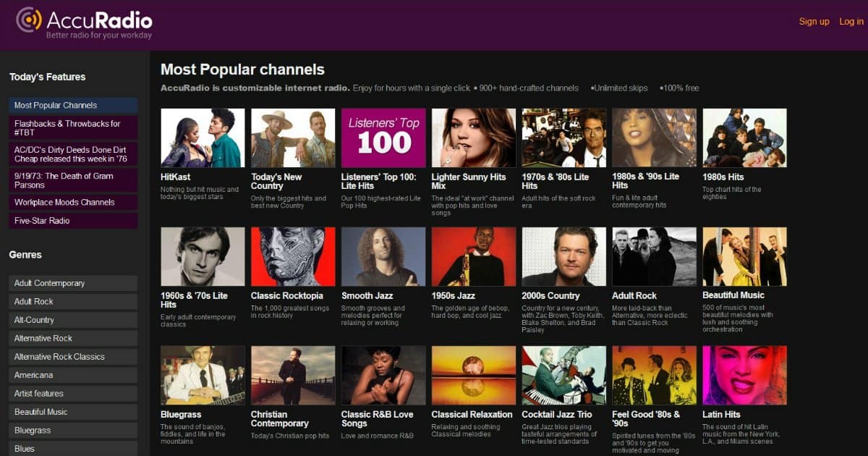Click the AccuRadio logo icon
The height and width of the screenshot is (456, 868).
click(x=29, y=20)
